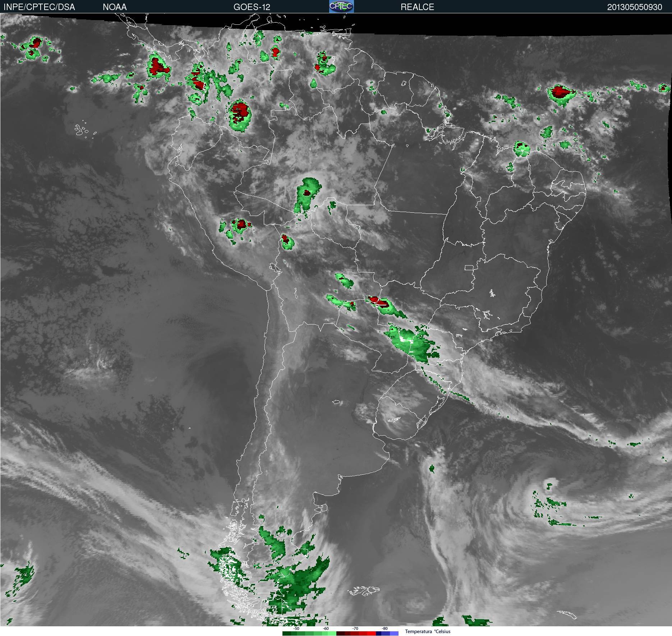Click the INPE/CPTEC/DSA header text
This screenshot has width=672, height=636.
(x=39, y=7)
